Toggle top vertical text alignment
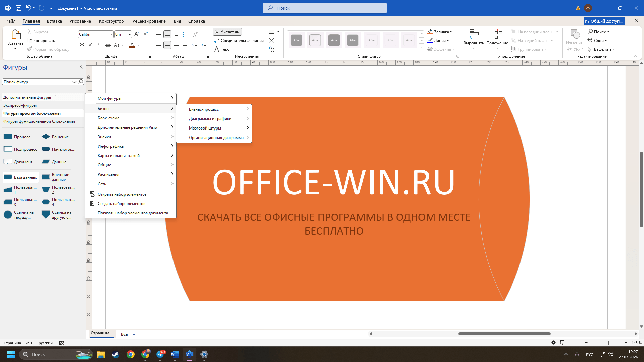 [159, 34]
